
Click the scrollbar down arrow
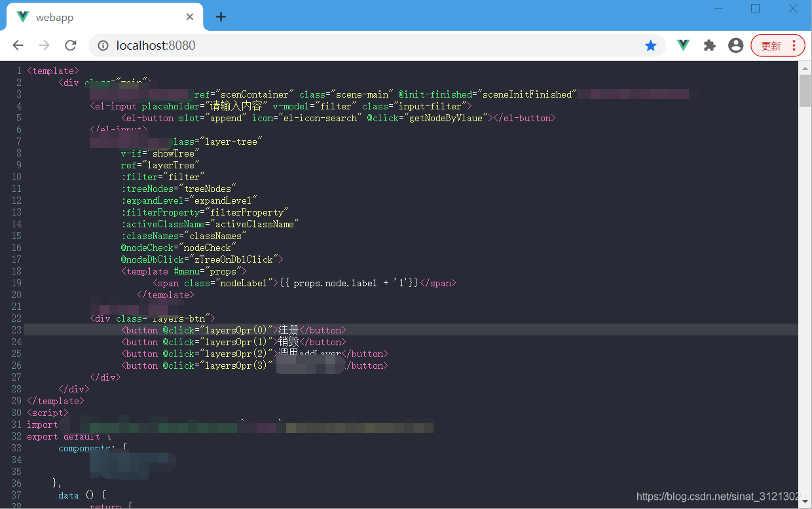click(806, 501)
